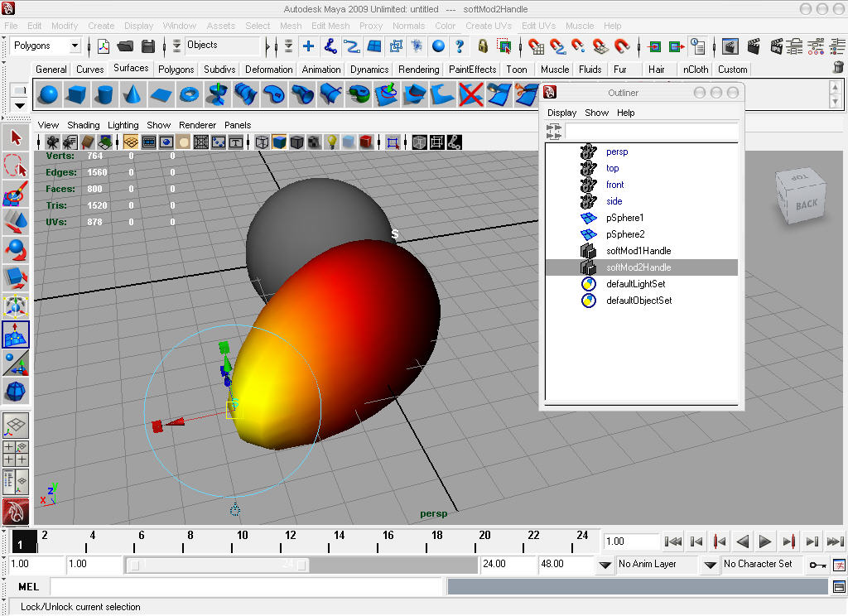Create a NURBS torus from the shelf
The image size is (848, 616).
click(x=190, y=94)
